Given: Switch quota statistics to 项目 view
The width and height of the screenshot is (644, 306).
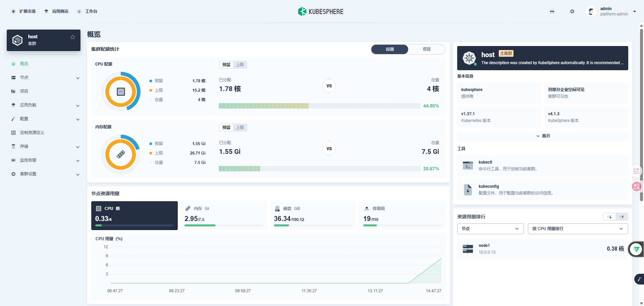Looking at the screenshot, I should [426, 49].
